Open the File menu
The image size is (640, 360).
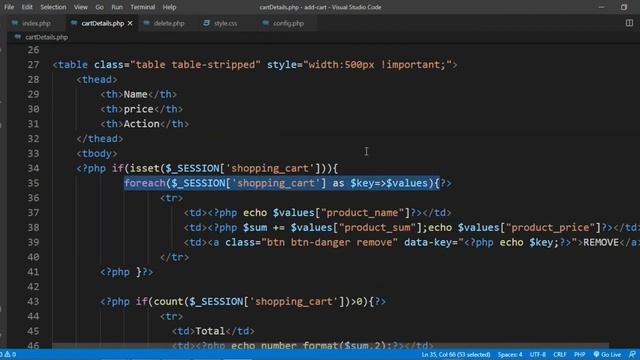click(9, 7)
